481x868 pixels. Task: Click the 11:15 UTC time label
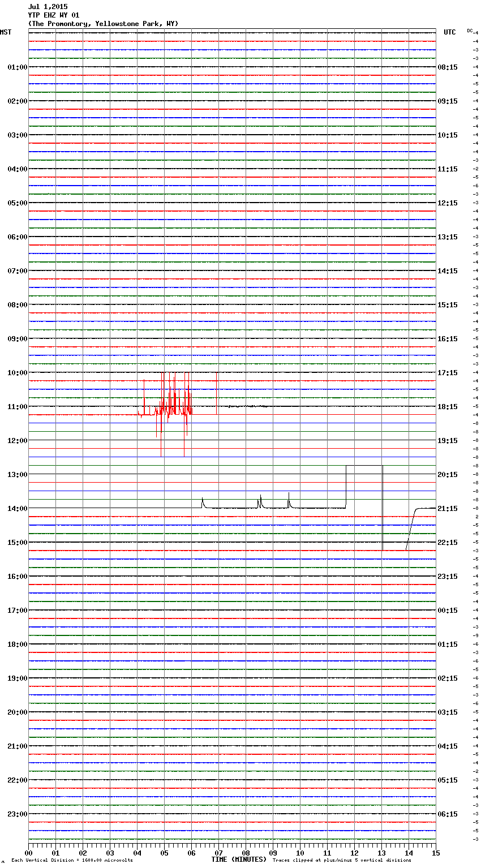(x=448, y=169)
